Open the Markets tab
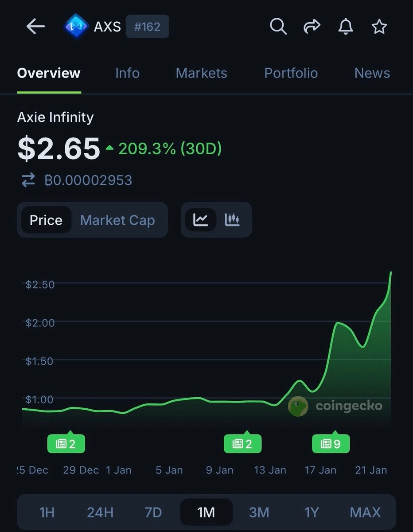413x532 pixels. [x=201, y=73]
